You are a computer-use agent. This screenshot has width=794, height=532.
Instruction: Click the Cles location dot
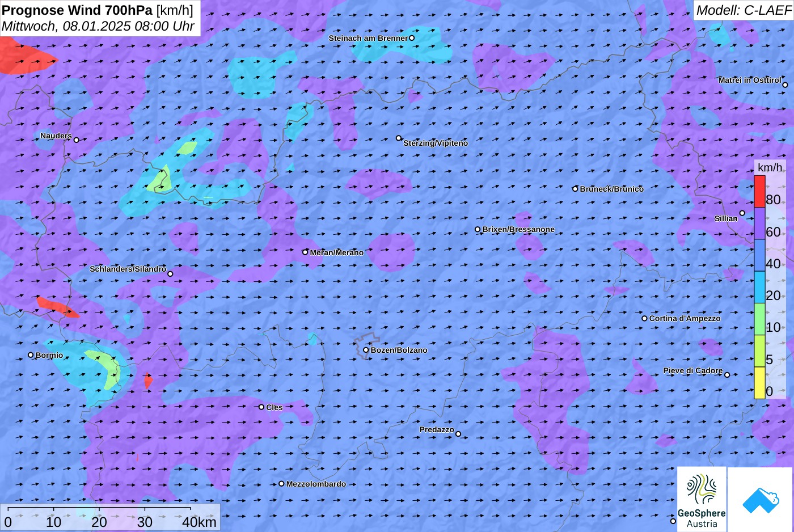point(261,407)
